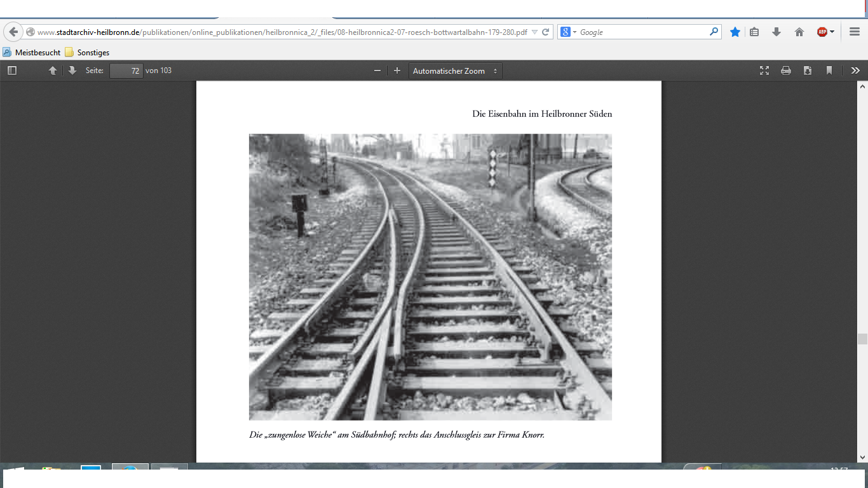
Task: Click the site identity globe icon
Action: coord(31,32)
